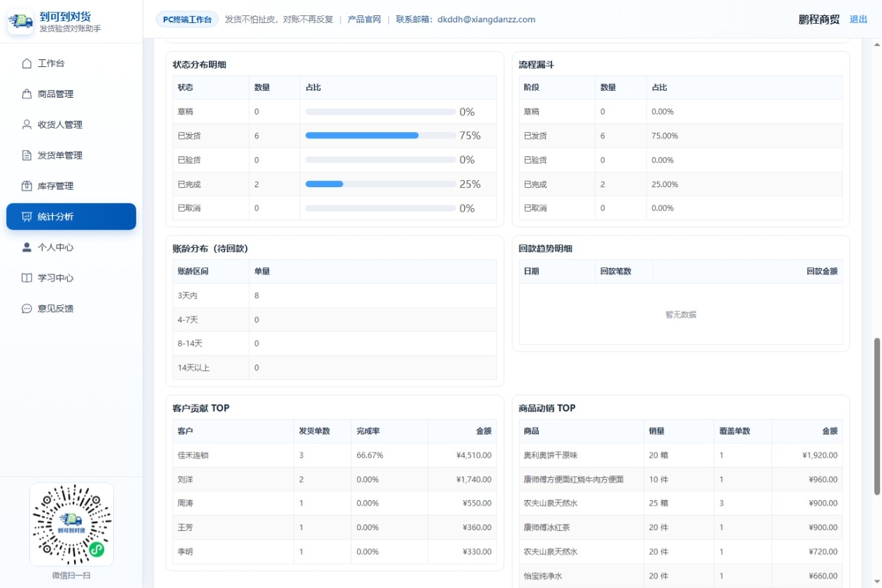Image resolution: width=882 pixels, height=588 pixels.
Task: Click 退出 to log out
Action: point(858,20)
